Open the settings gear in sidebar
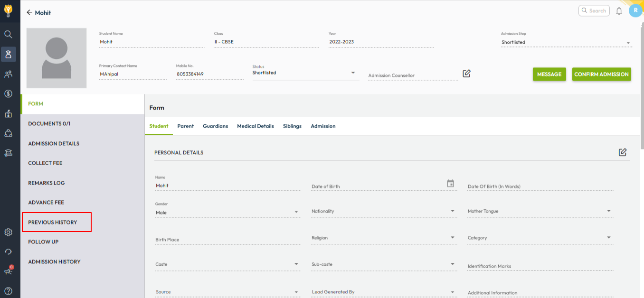The height and width of the screenshot is (298, 644). [8, 232]
